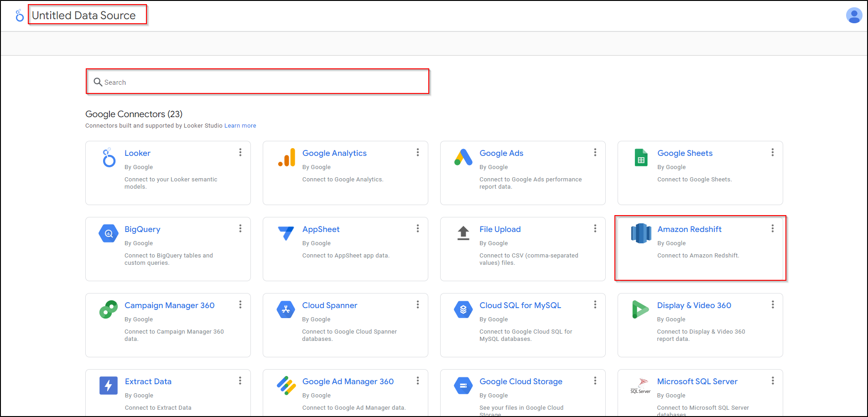
Task: Click 'Connect to Google Analytics.' description
Action: coord(343,180)
